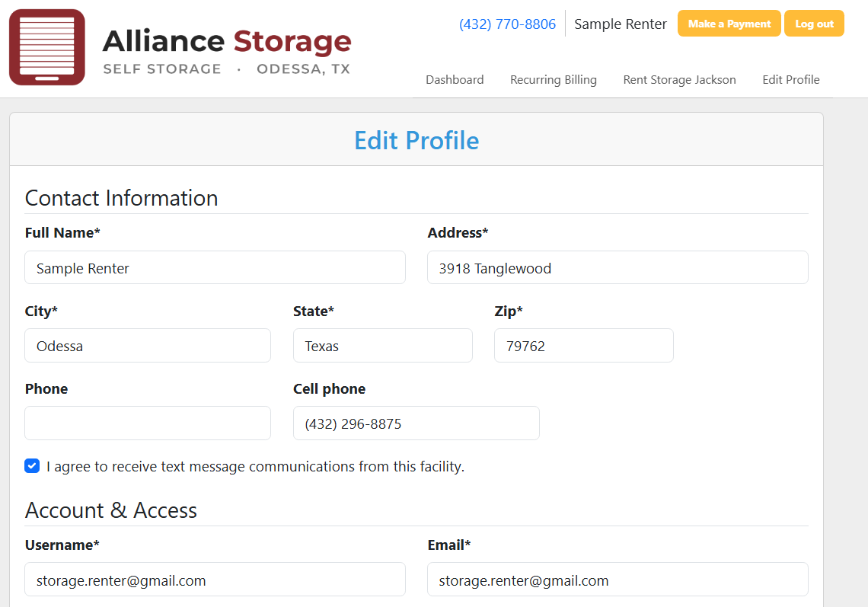Call the (432) 770-8806 phone link
868x607 pixels.
click(x=507, y=24)
